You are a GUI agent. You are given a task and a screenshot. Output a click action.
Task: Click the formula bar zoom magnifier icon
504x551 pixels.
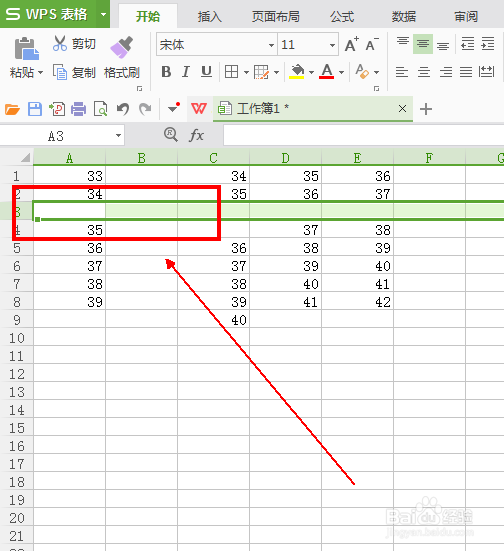(170, 135)
